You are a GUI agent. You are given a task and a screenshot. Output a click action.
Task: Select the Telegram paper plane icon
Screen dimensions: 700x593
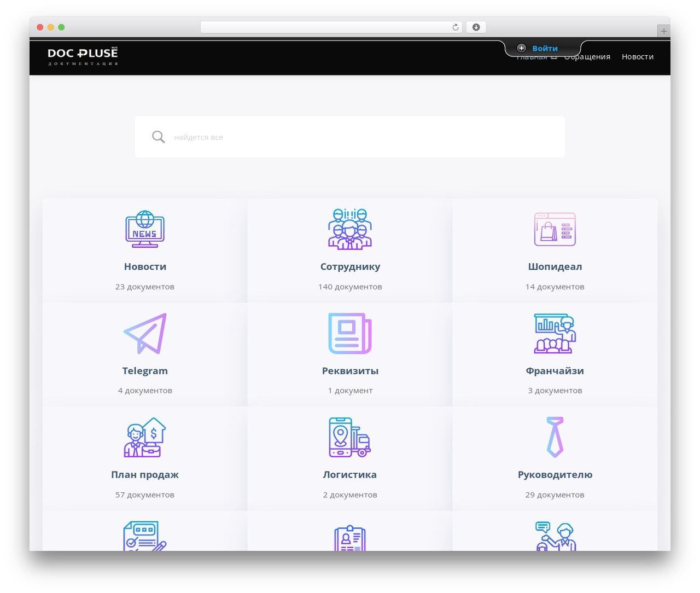coord(145,333)
